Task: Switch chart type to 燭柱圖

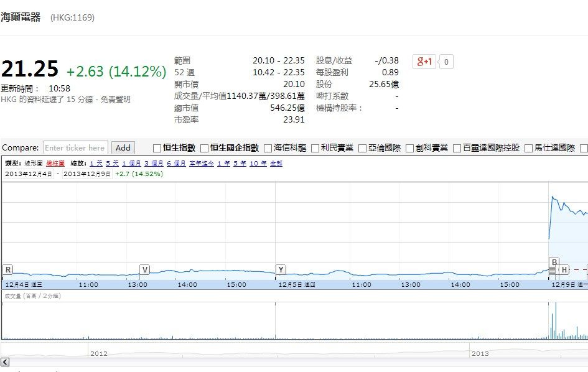Action: click(x=55, y=163)
